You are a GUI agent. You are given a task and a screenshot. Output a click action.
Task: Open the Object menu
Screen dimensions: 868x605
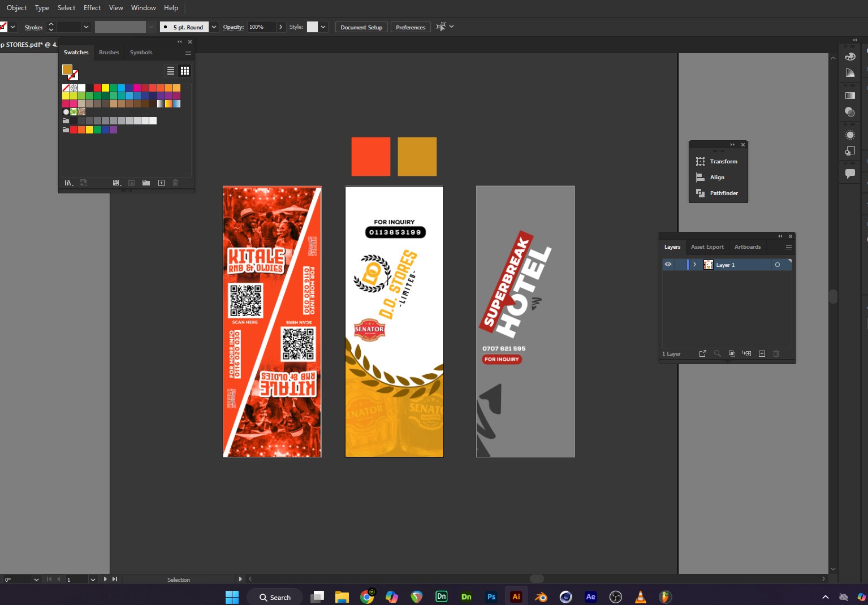pyautogui.click(x=16, y=8)
